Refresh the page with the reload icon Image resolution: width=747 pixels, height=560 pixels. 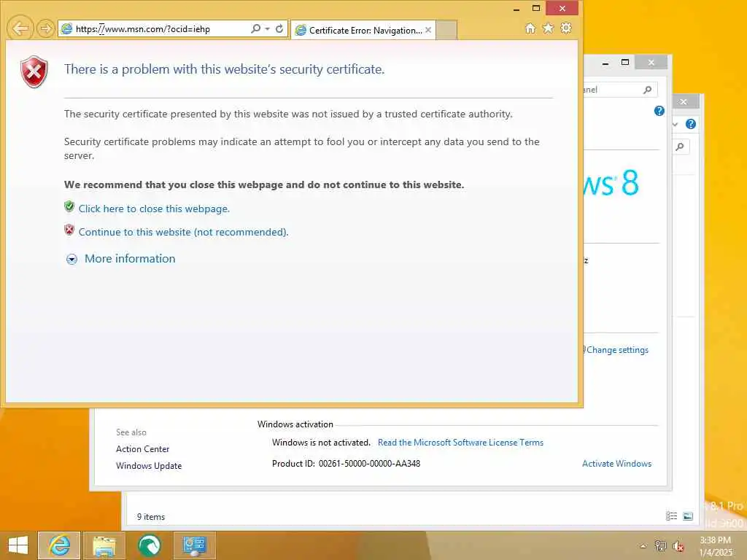point(279,28)
